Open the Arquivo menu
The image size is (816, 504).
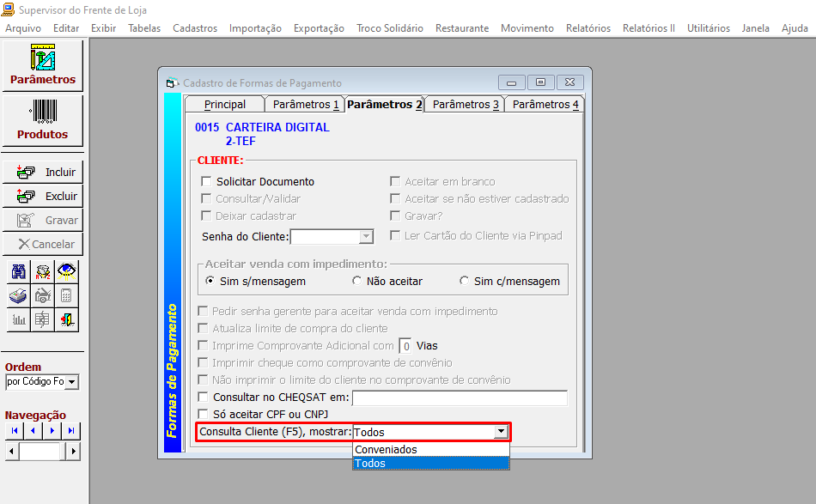click(23, 28)
